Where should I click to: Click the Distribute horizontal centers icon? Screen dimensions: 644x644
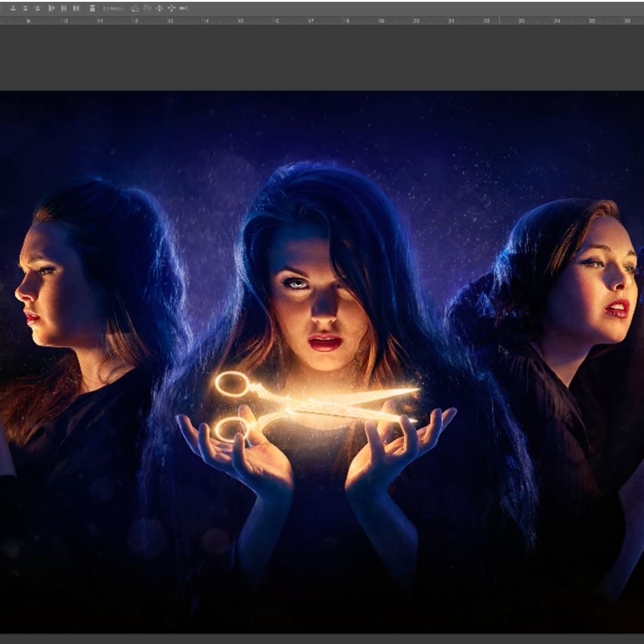click(64, 8)
